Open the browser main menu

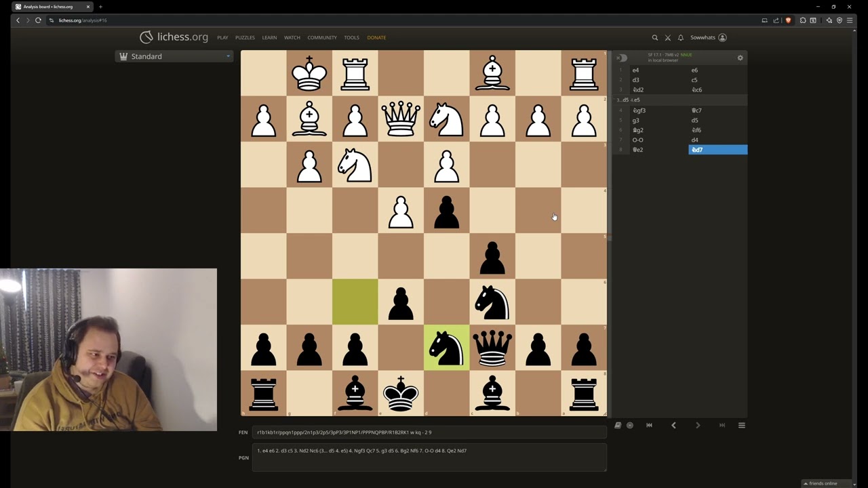tap(850, 20)
